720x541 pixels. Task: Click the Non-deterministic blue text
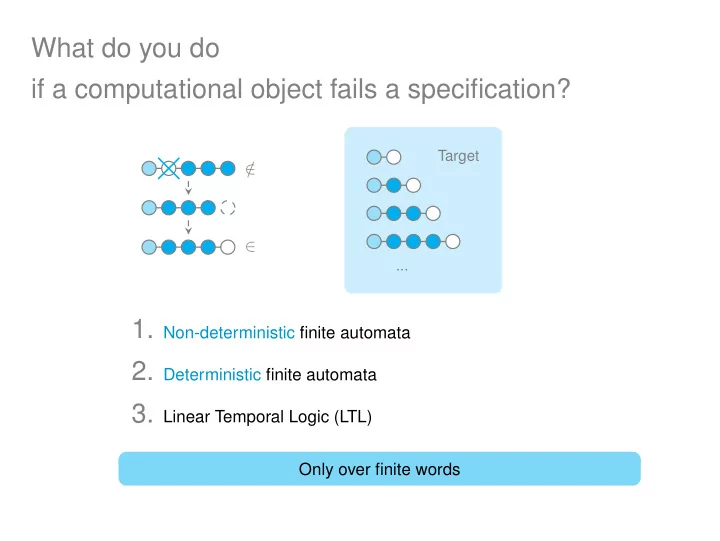click(x=229, y=332)
